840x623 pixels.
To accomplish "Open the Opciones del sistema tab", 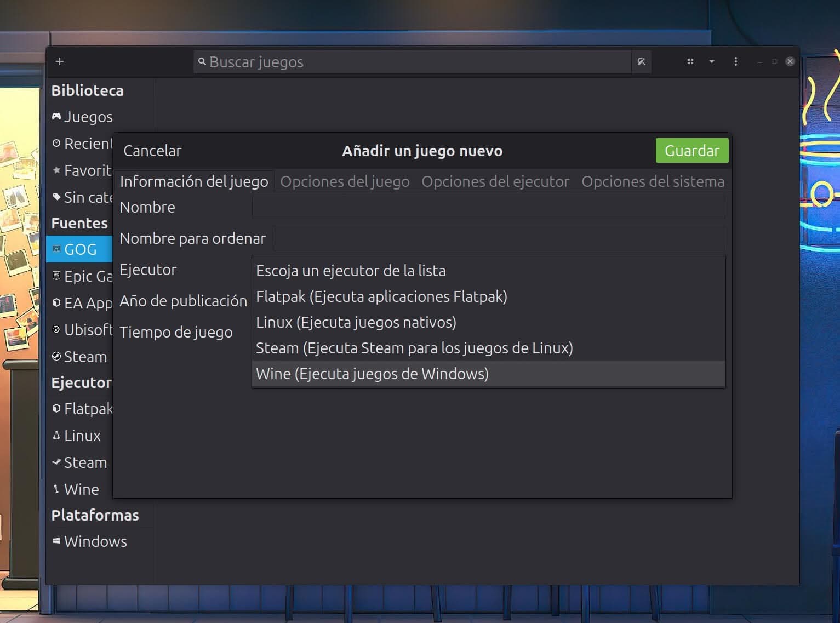I will point(653,181).
